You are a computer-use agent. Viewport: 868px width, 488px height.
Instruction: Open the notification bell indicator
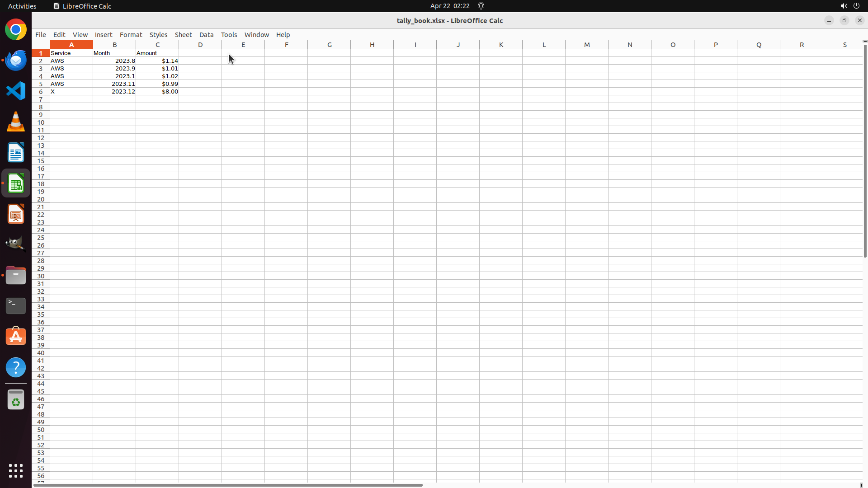pos(481,6)
